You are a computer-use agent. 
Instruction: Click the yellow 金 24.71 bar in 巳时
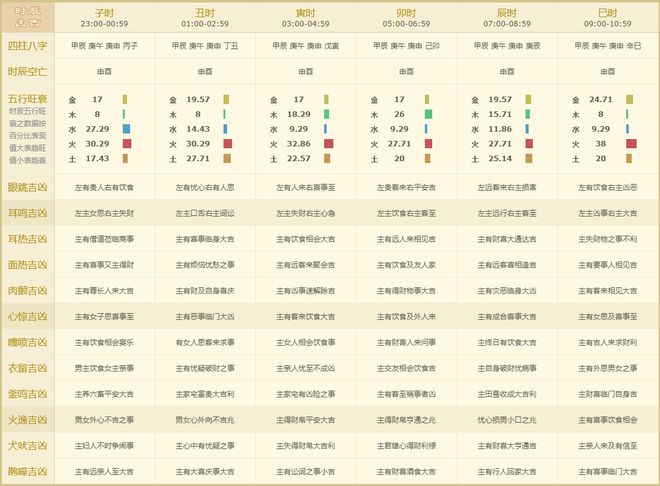click(629, 99)
